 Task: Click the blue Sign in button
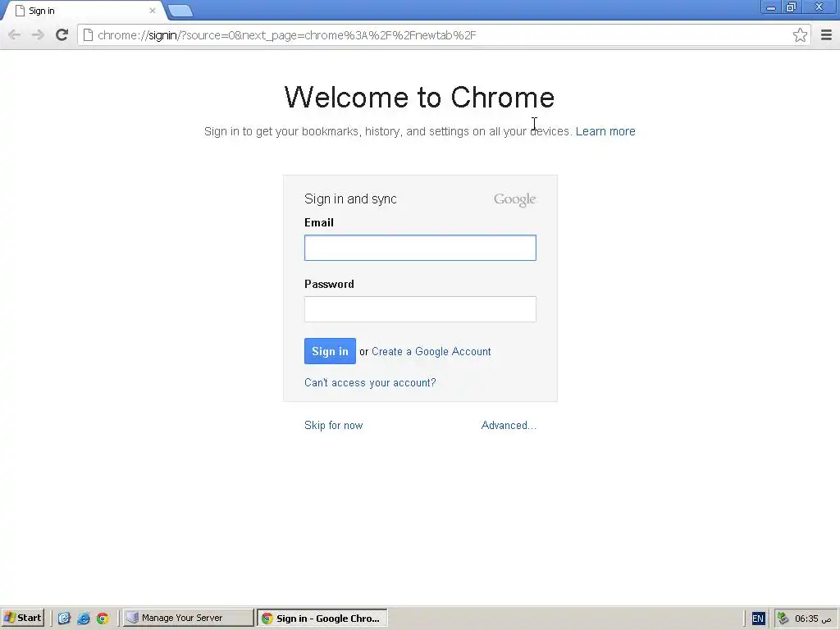pyautogui.click(x=330, y=351)
